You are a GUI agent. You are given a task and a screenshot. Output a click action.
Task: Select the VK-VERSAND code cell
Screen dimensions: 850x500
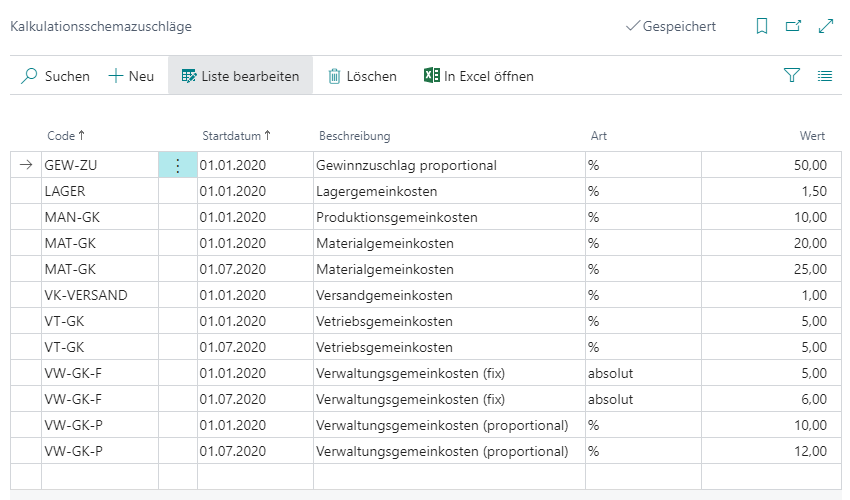tap(100, 295)
